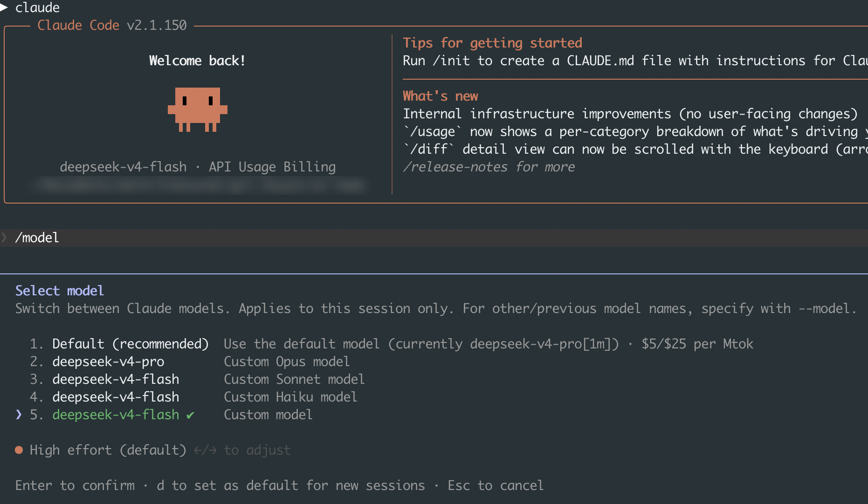Screen dimensions: 868x504
Task: Click the selection arrow beside option 5
Action: (19, 414)
